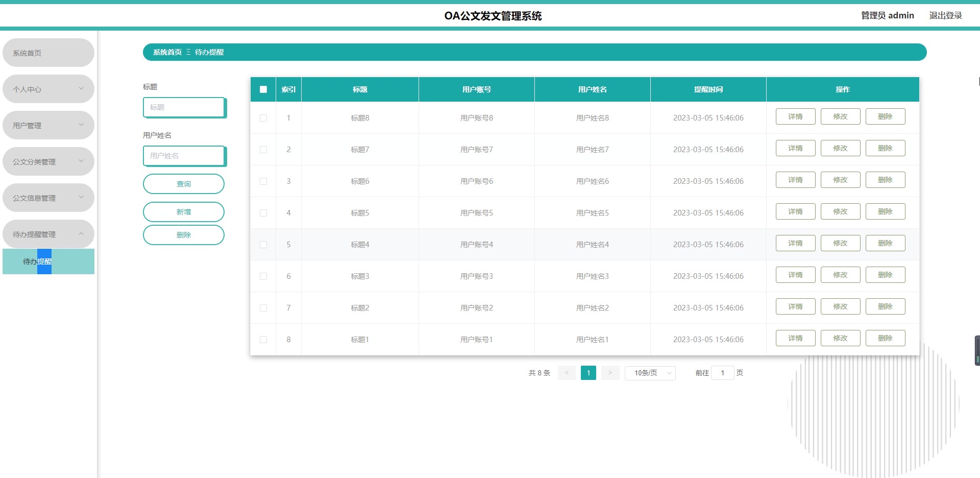Image resolution: width=980 pixels, height=478 pixels.
Task: Tick the checkbox for row 标题4
Action: [x=263, y=245]
